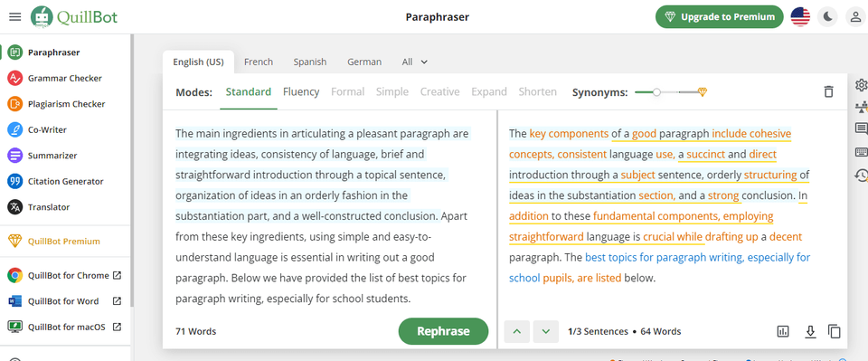Click the '71 Words' counter

pos(196,332)
